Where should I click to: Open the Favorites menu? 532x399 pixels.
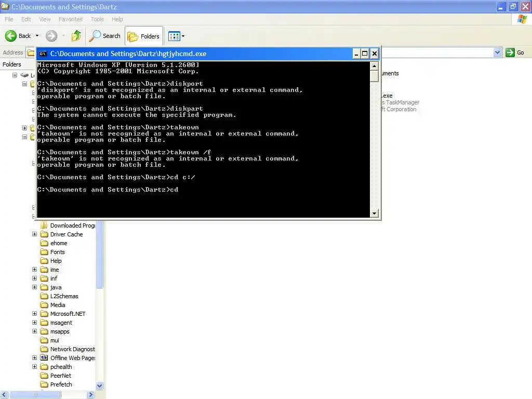pos(71,19)
